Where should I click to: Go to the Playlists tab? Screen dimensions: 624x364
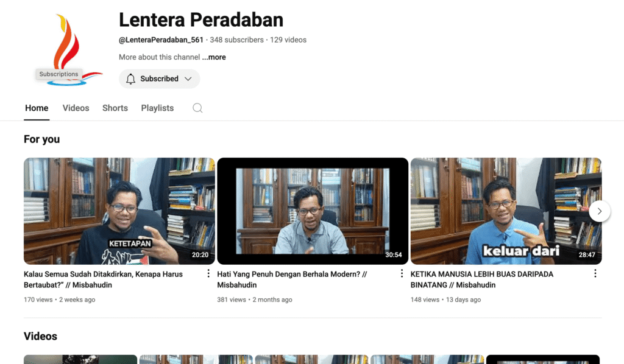coord(157,108)
